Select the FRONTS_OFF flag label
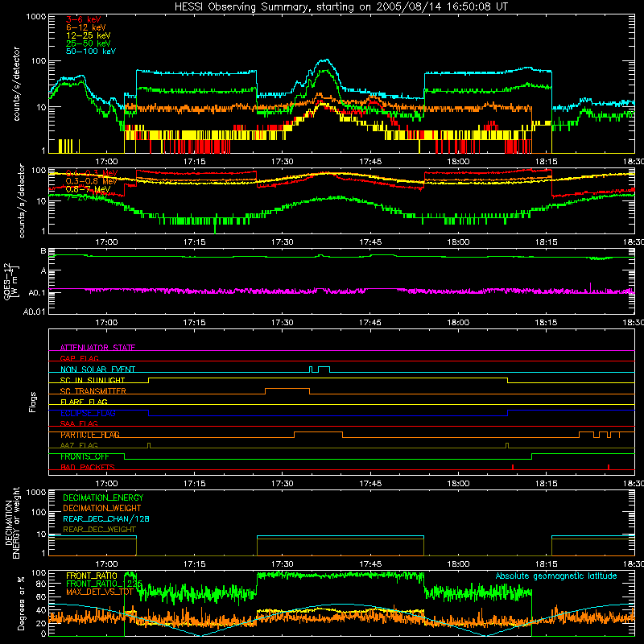644x644 pixels. tap(85, 456)
